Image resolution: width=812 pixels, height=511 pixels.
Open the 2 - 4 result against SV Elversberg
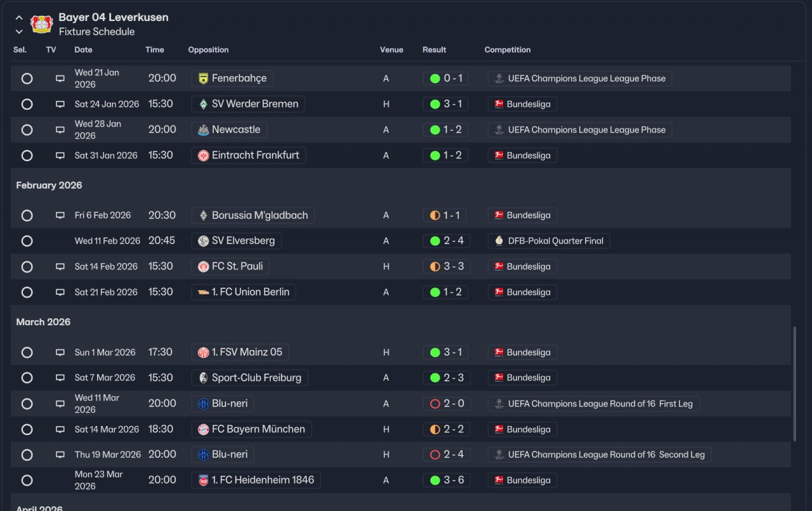[x=454, y=241]
